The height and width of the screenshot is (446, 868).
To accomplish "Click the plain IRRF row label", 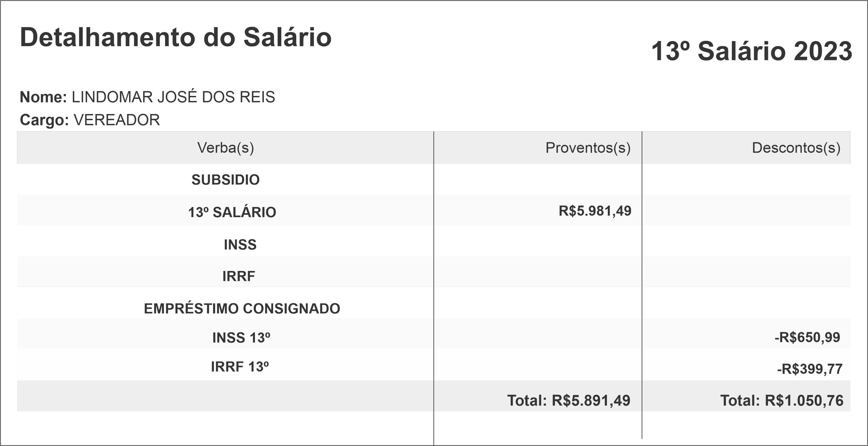I will point(239,276).
